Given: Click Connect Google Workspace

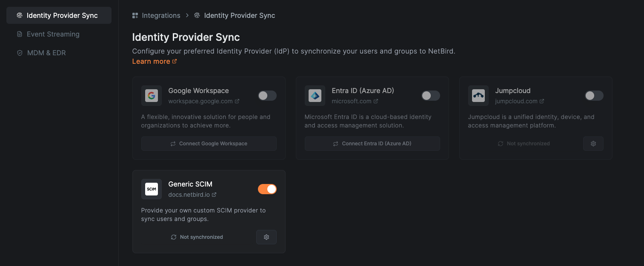Looking at the screenshot, I should [x=209, y=144].
